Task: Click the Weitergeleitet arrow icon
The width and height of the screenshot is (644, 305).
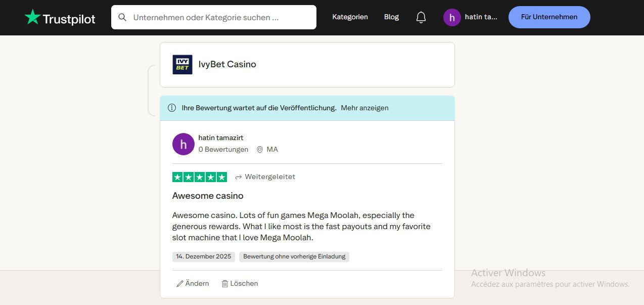Action: 239,177
